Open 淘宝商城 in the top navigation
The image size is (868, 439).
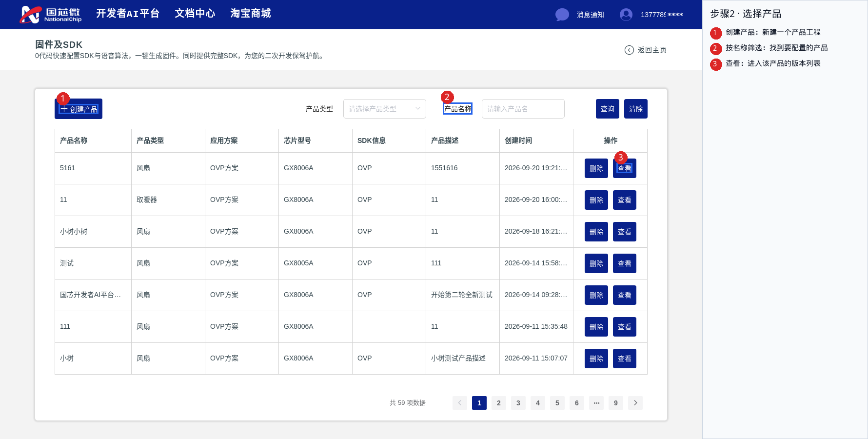click(x=251, y=14)
